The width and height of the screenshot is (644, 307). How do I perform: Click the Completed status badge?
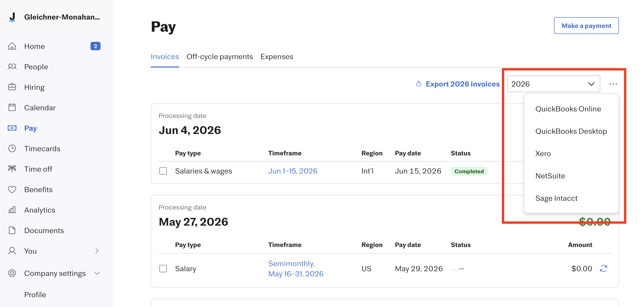(x=469, y=171)
